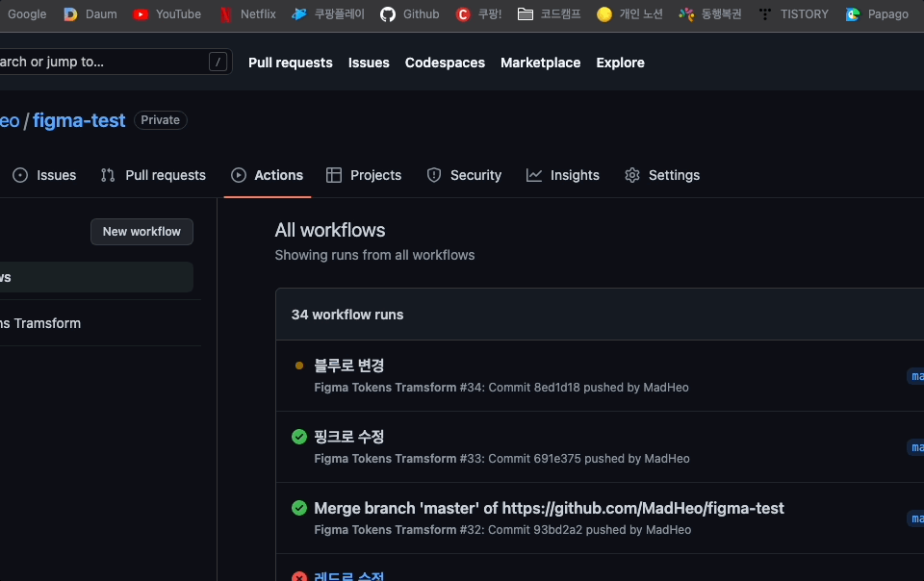The image size is (924, 581).
Task: Click the success check icon of Merge branch run
Action: [299, 508]
